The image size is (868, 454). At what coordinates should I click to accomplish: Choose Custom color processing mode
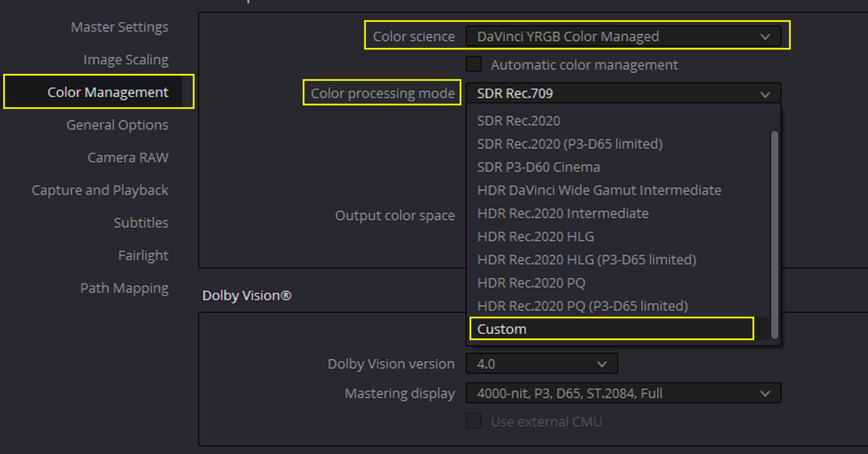click(611, 329)
